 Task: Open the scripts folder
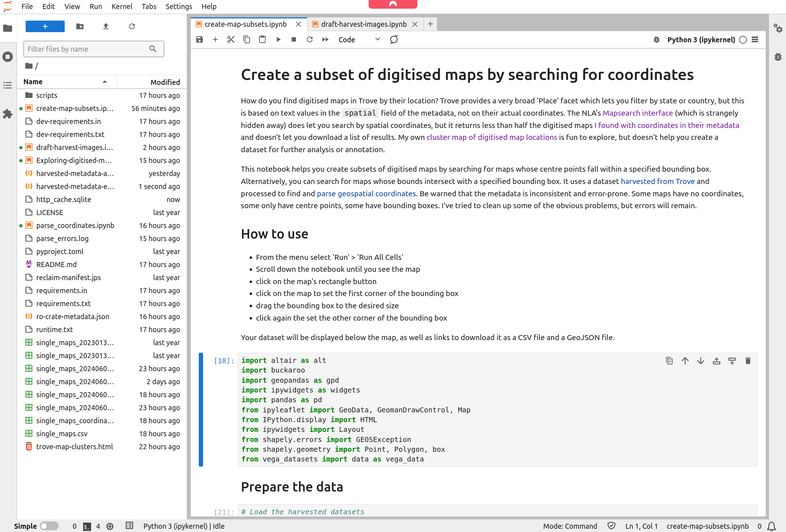[102, 95]
